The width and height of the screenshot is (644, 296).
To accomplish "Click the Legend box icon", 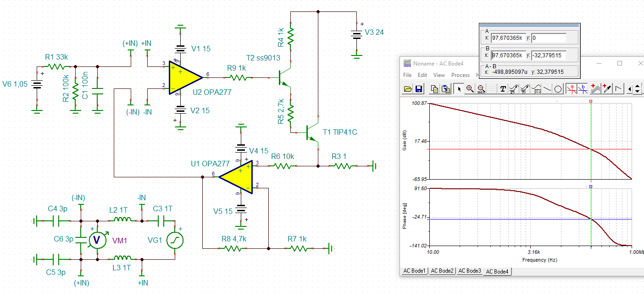I will coord(536,89).
